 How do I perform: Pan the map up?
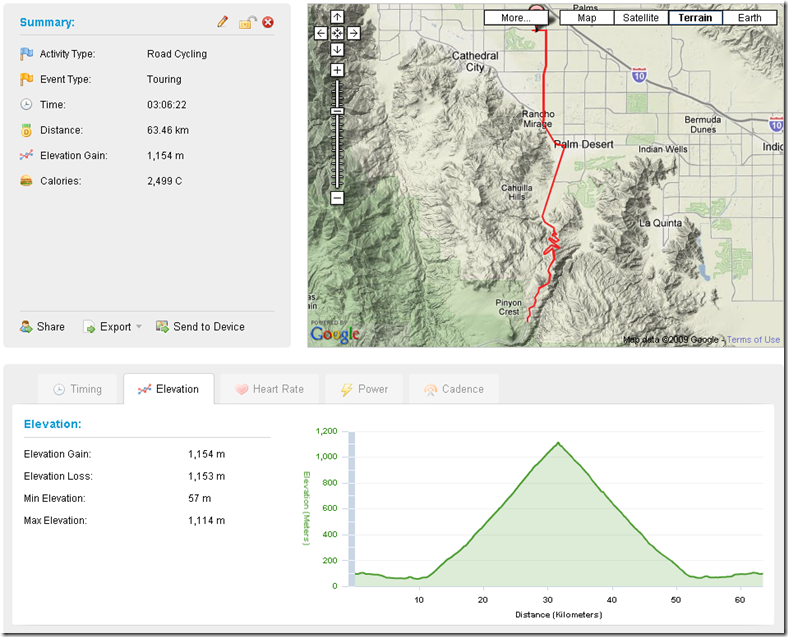click(337, 18)
